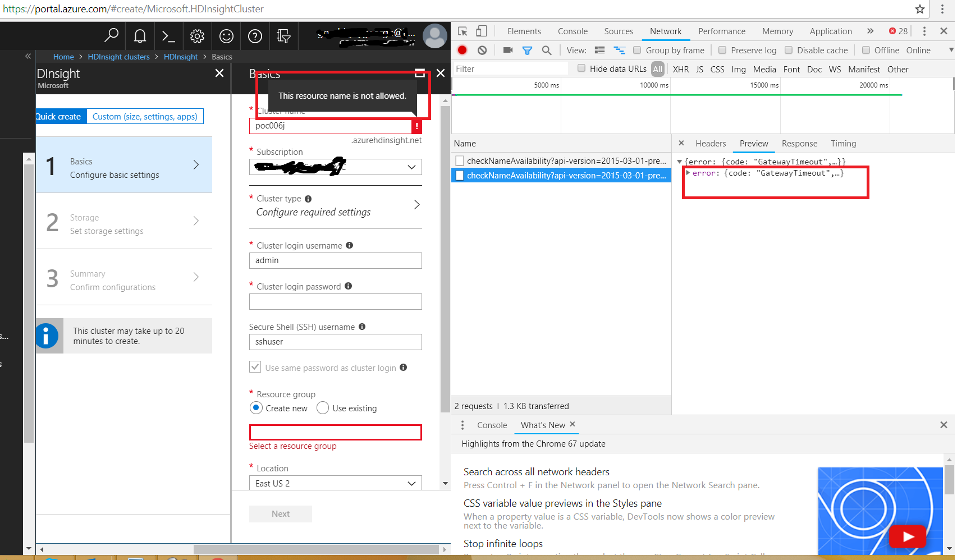Toggle the network overview waterfall icon

click(619, 50)
